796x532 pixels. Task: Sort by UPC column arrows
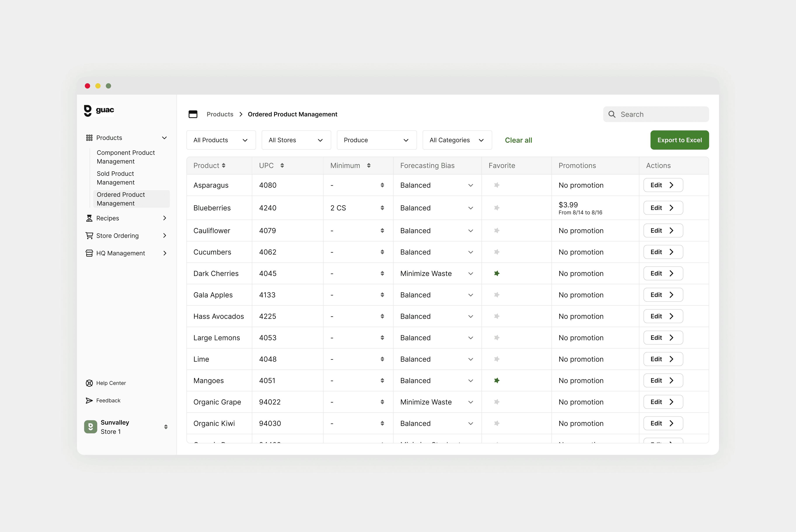coord(282,166)
